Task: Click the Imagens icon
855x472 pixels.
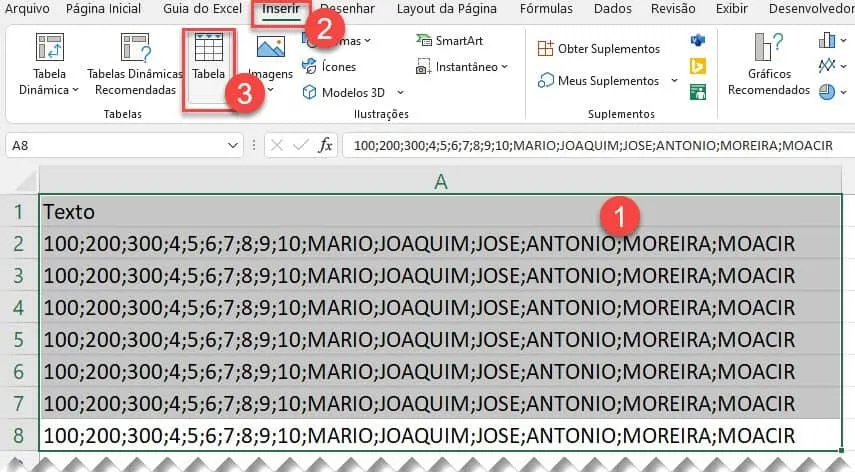Action: tap(270, 48)
